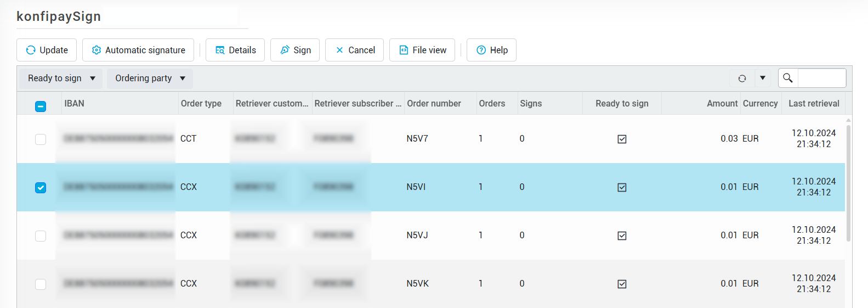Click the CCT order type cell

[x=188, y=139]
